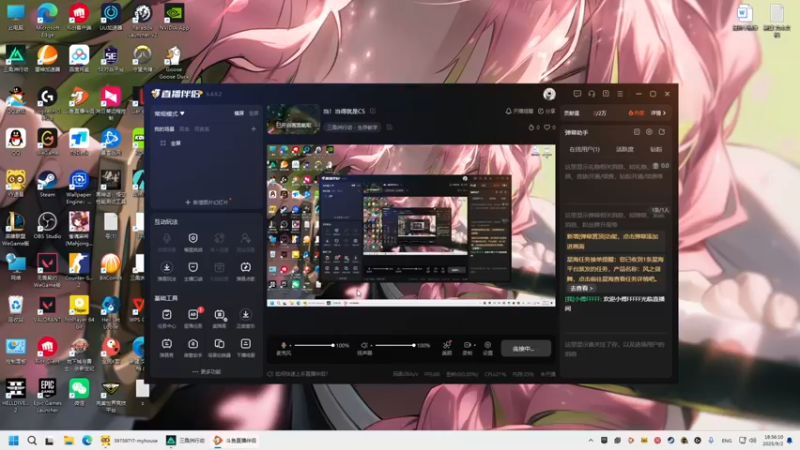The width and height of the screenshot is (800, 450).
Task: Adjust the microphone volume slider
Action: 314,345
